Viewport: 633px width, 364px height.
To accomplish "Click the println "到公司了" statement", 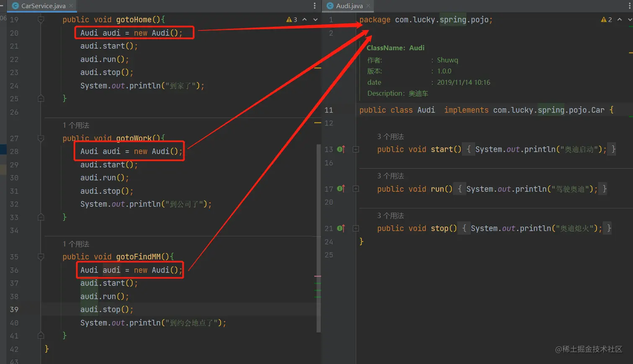I will click(146, 204).
